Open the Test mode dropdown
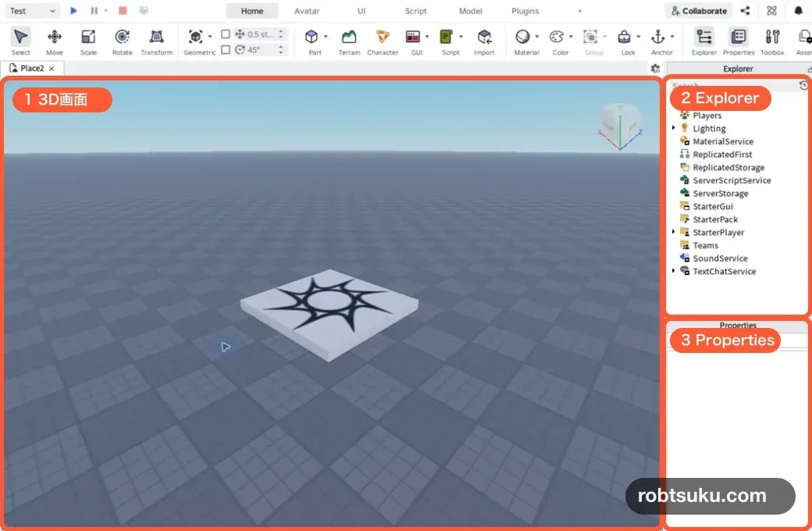The image size is (812, 531). click(32, 10)
